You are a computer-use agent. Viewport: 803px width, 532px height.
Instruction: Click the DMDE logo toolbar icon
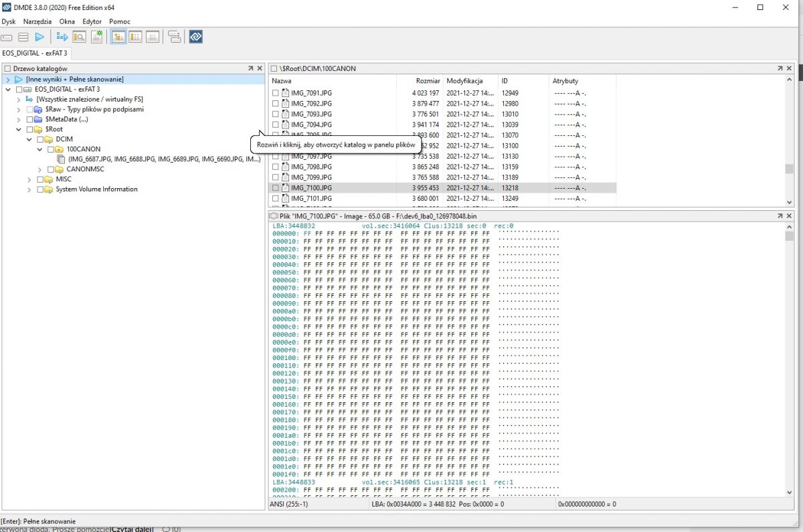(195, 37)
